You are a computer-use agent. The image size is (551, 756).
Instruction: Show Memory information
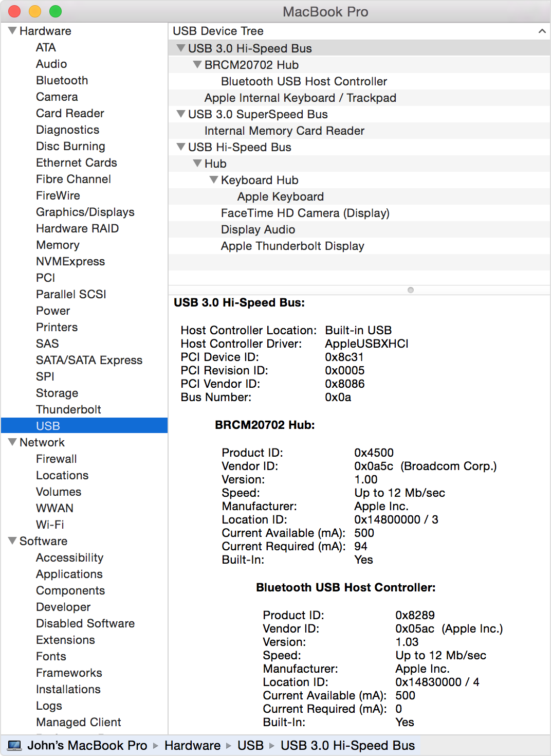coord(58,245)
